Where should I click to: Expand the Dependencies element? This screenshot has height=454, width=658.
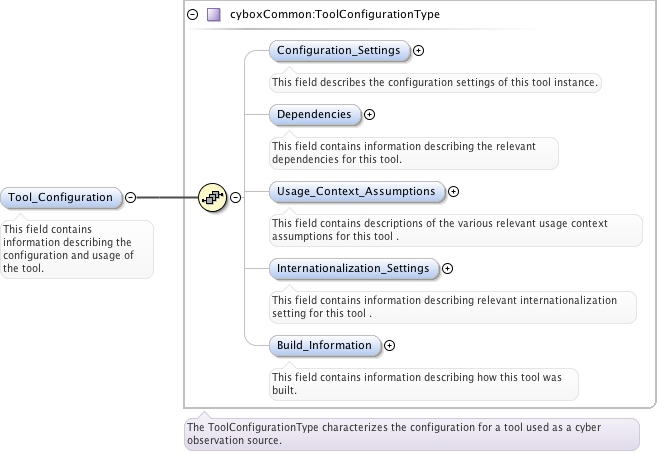369,115
